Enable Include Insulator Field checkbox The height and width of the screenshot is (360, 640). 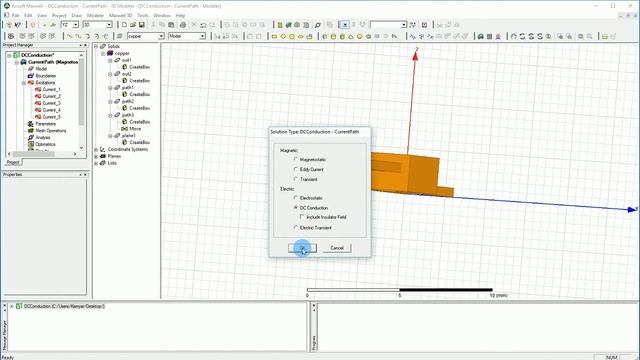[x=302, y=217]
